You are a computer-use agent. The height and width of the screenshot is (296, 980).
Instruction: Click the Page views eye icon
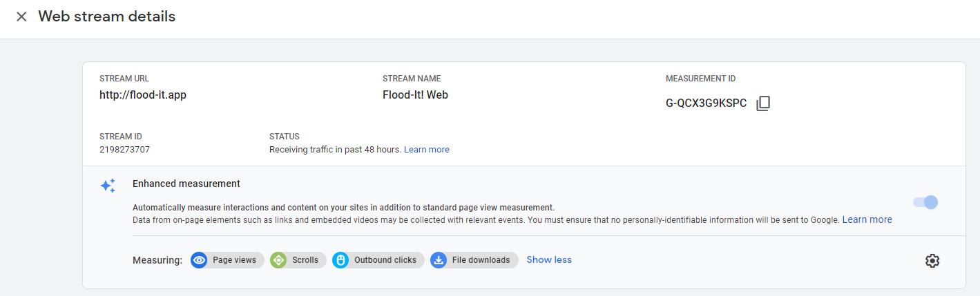[x=200, y=260]
